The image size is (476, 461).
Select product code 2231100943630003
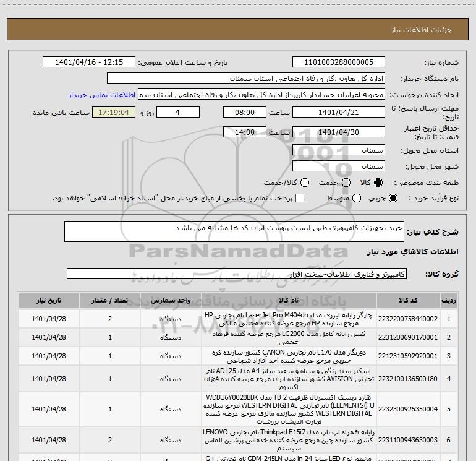click(408, 440)
